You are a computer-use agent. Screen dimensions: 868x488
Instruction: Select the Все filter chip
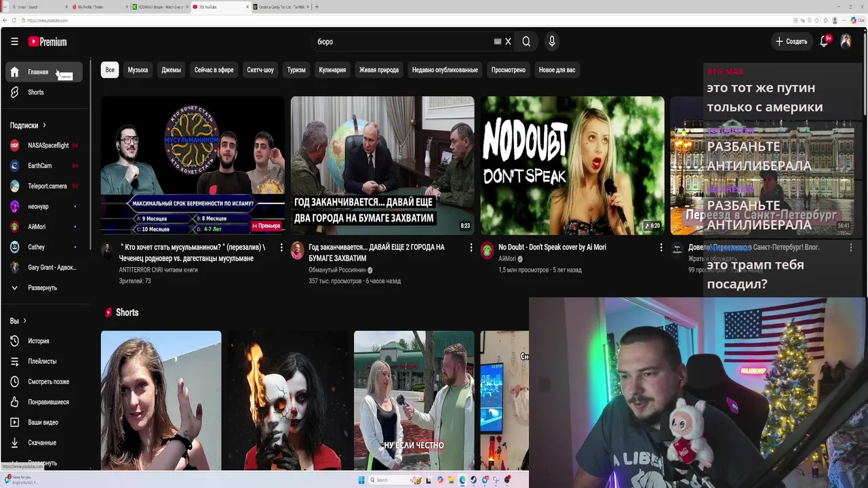pos(110,70)
